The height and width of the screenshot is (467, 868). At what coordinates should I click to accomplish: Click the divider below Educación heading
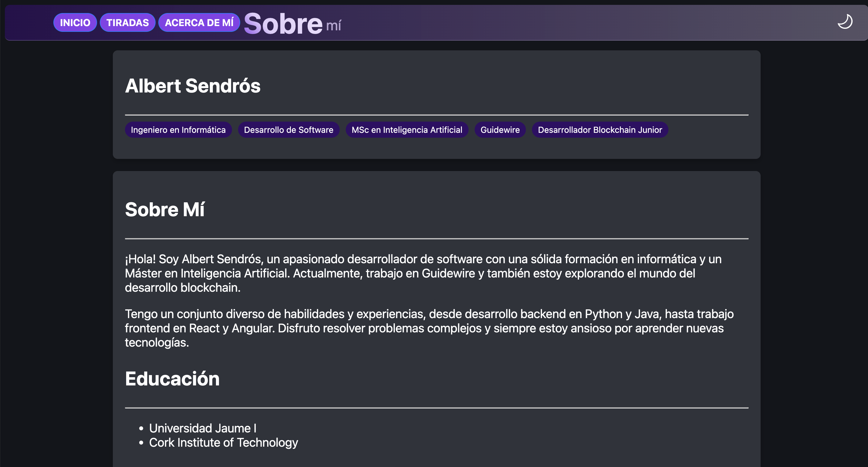point(437,408)
